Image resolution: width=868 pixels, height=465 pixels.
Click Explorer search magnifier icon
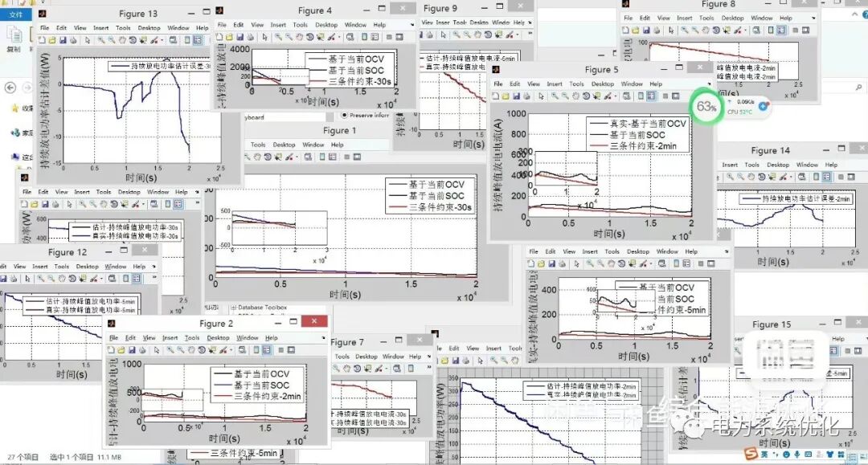pyautogui.click(x=858, y=88)
